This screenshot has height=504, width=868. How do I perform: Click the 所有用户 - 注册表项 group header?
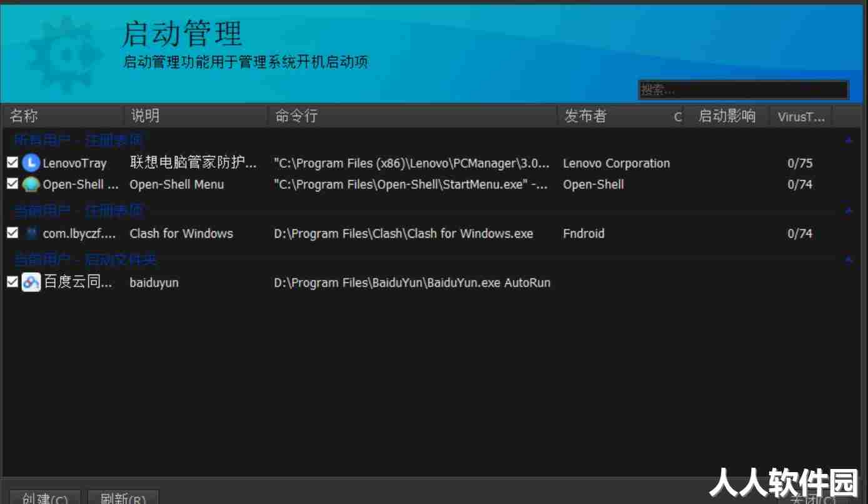pyautogui.click(x=79, y=141)
